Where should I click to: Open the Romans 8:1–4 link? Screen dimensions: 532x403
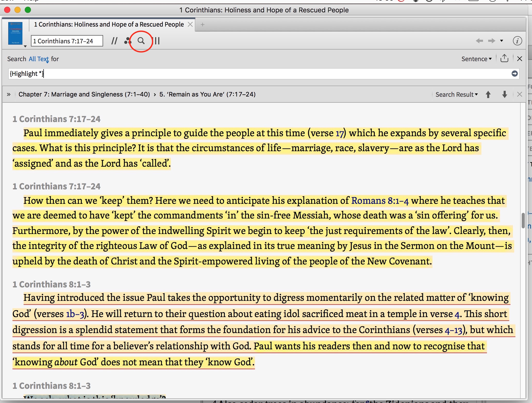click(380, 201)
